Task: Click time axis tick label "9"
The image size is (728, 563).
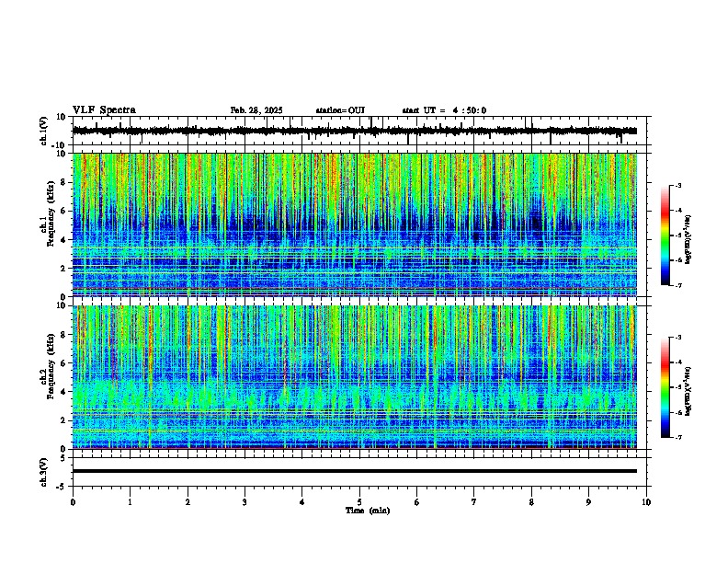Action: tap(588, 502)
